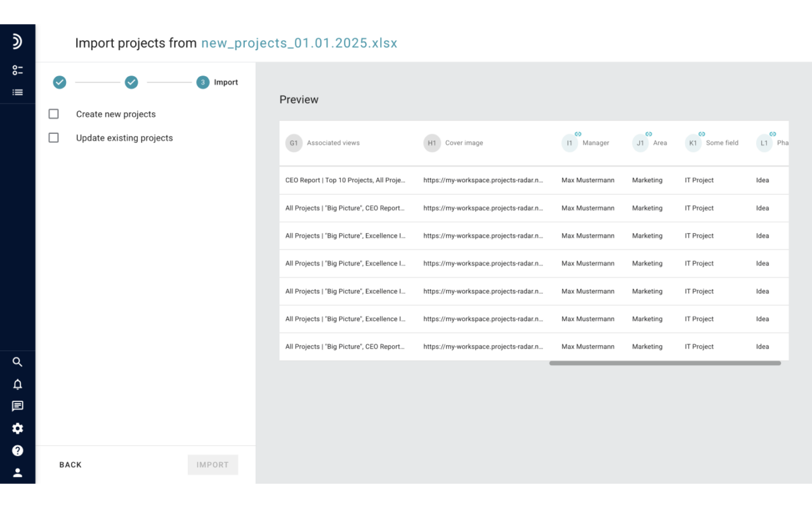Open search from the sidebar
Image resolution: width=812 pixels, height=508 pixels.
17,362
